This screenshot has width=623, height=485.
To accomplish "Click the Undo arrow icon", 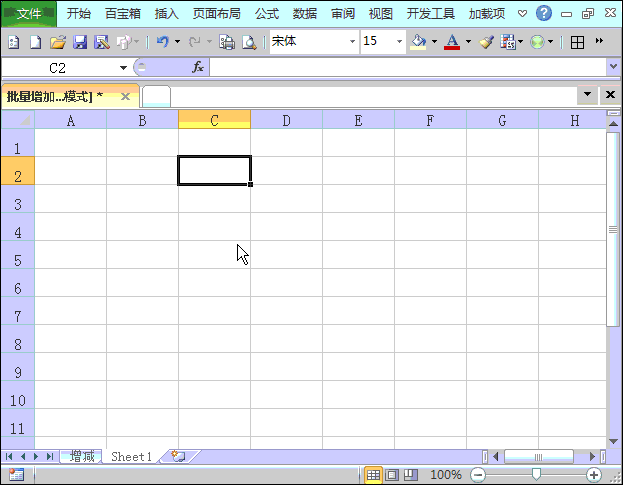I will (163, 41).
